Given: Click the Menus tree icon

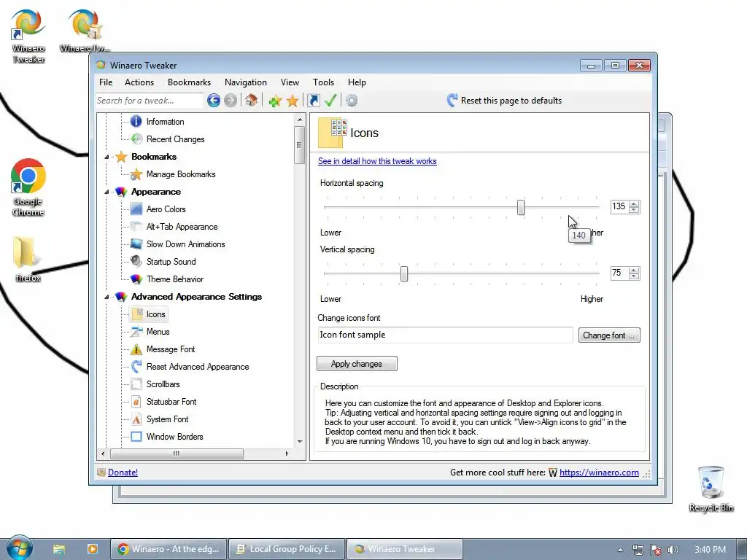Looking at the screenshot, I should click(x=136, y=332).
